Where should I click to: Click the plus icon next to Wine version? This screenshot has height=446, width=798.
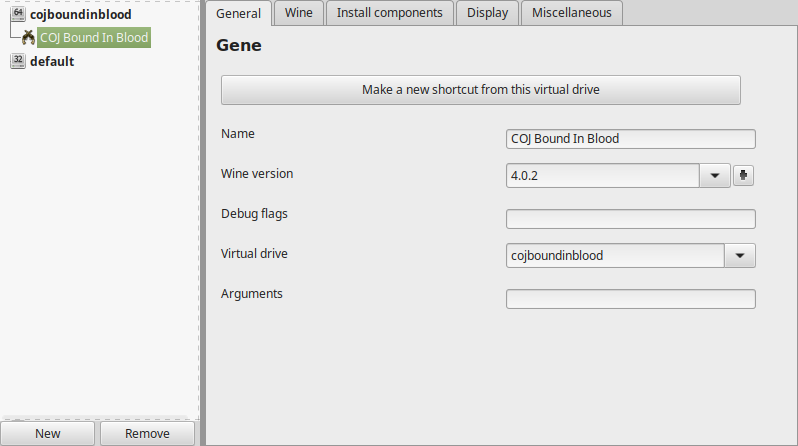pos(744,176)
